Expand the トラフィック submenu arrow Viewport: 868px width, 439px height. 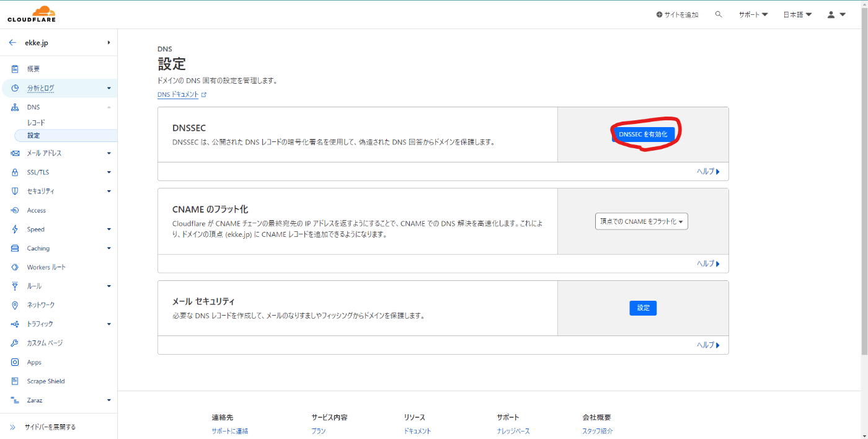108,324
